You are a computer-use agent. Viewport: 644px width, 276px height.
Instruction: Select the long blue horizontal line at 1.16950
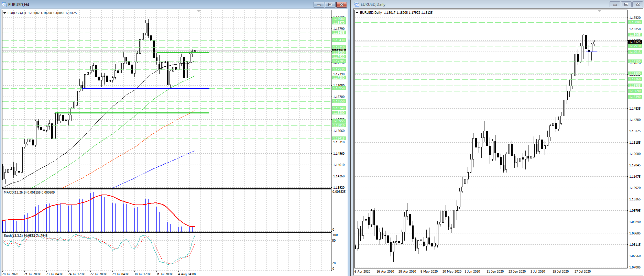click(x=145, y=88)
